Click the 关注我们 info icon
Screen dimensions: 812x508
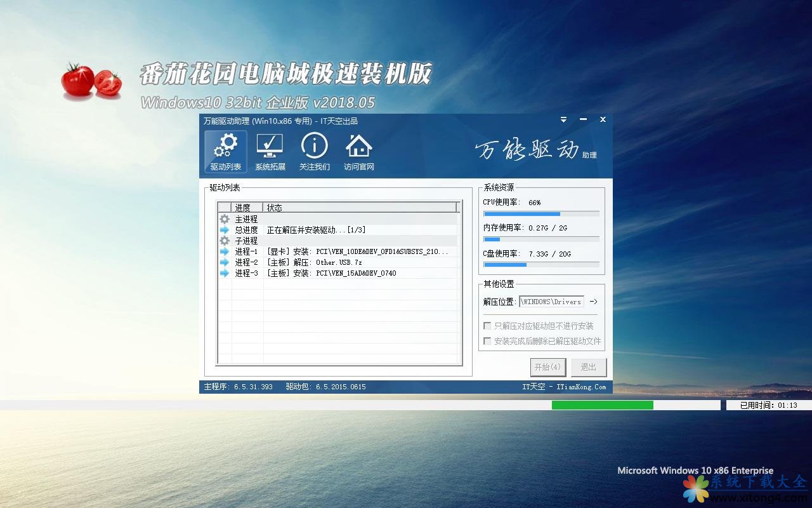[315, 152]
